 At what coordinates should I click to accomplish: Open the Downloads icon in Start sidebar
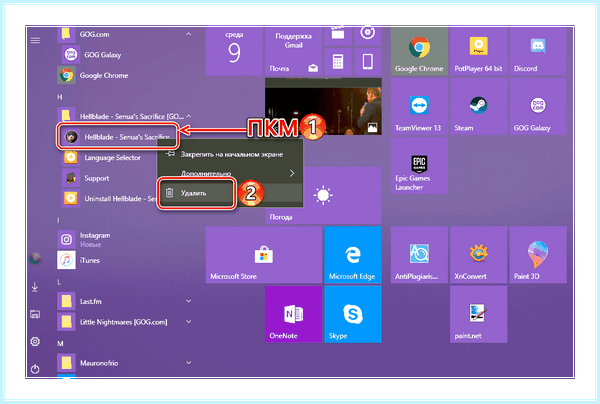pyautogui.click(x=35, y=287)
